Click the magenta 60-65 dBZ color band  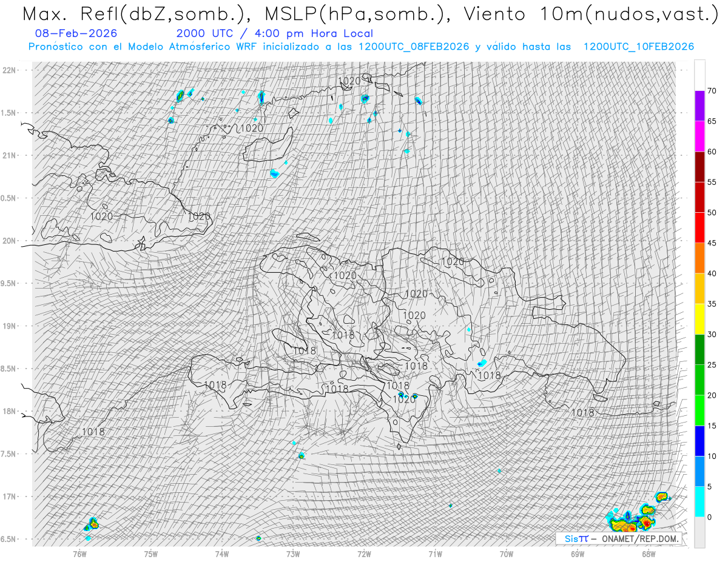[x=699, y=136]
